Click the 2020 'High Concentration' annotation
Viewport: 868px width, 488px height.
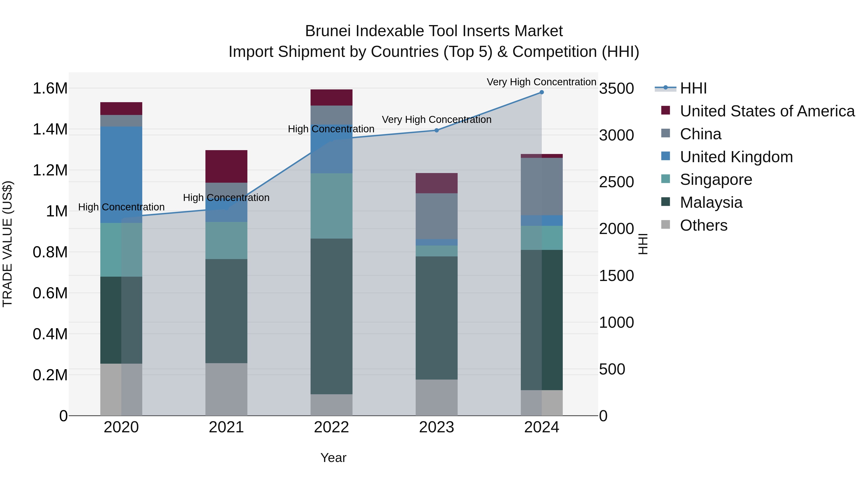click(x=121, y=207)
